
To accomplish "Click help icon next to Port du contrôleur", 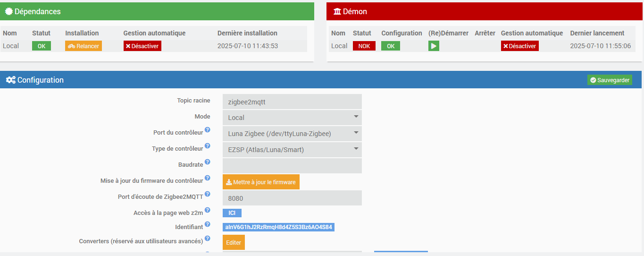I will coord(208,130).
